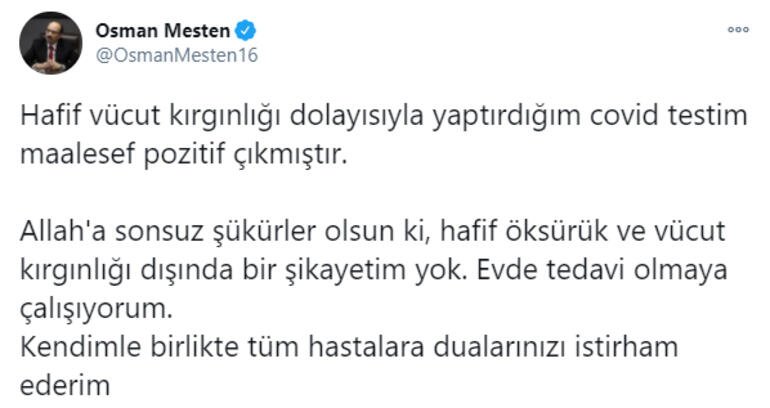Open Osman Mesten's profile photo
Viewport: 770px width, 408px height.
point(50,43)
